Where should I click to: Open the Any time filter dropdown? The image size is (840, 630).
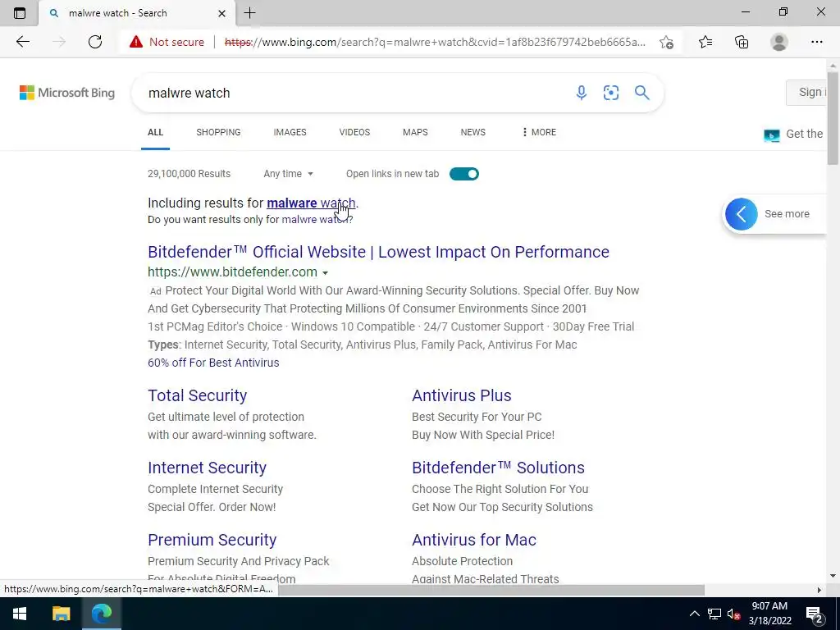click(x=288, y=174)
